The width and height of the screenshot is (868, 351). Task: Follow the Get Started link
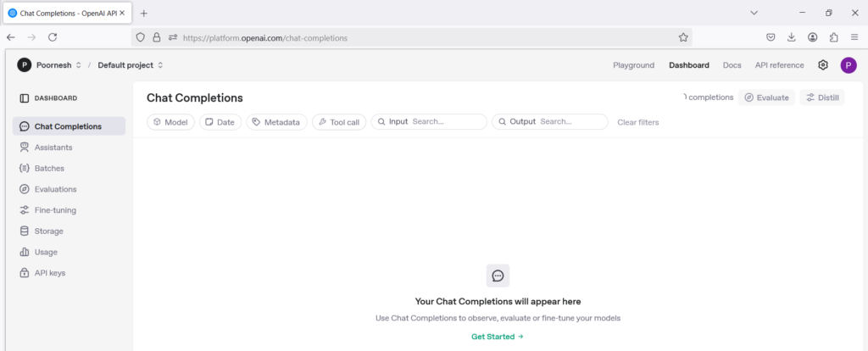pos(497,337)
